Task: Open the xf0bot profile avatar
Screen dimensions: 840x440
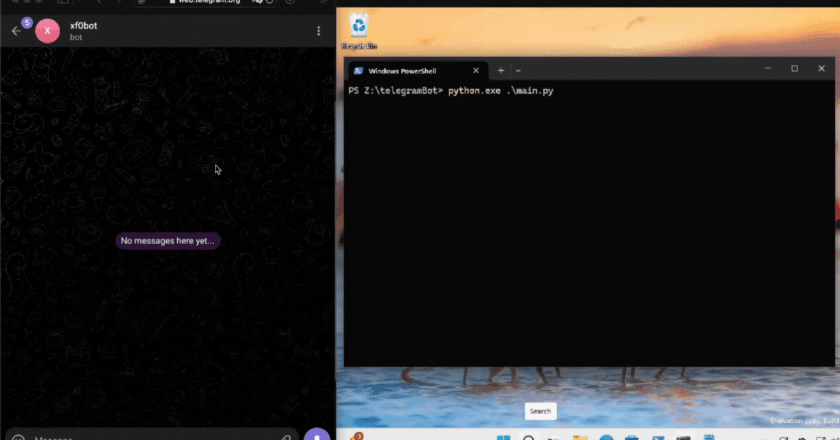Action: pos(48,31)
